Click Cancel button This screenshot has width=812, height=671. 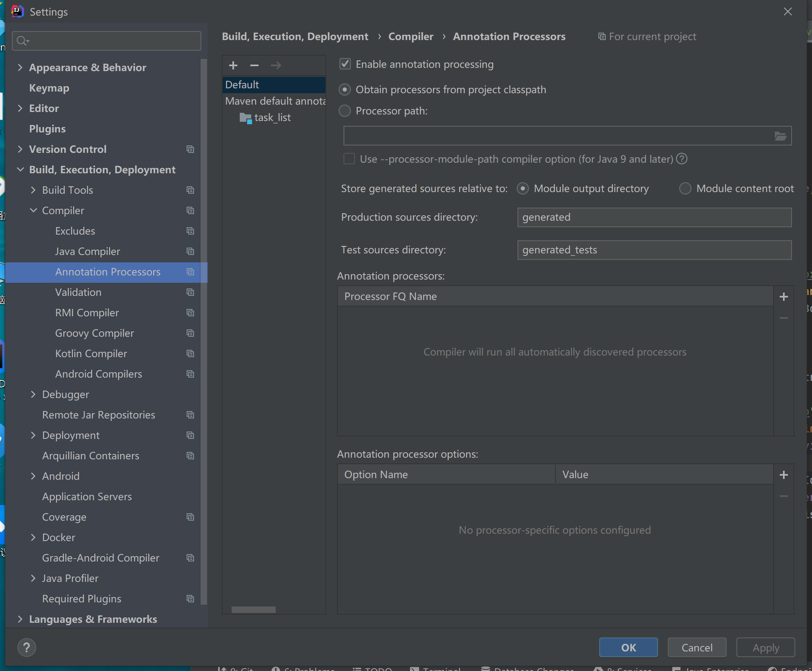(x=697, y=647)
